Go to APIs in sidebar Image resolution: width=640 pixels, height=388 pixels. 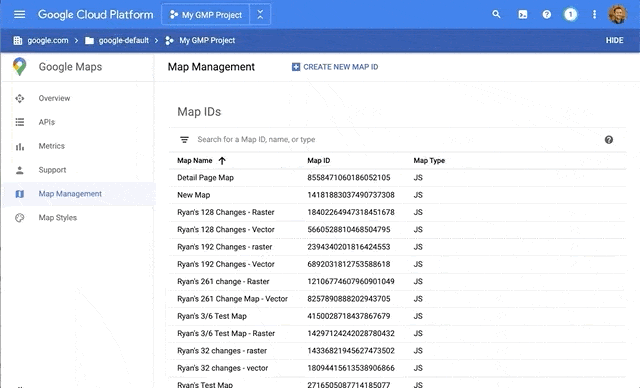47,122
